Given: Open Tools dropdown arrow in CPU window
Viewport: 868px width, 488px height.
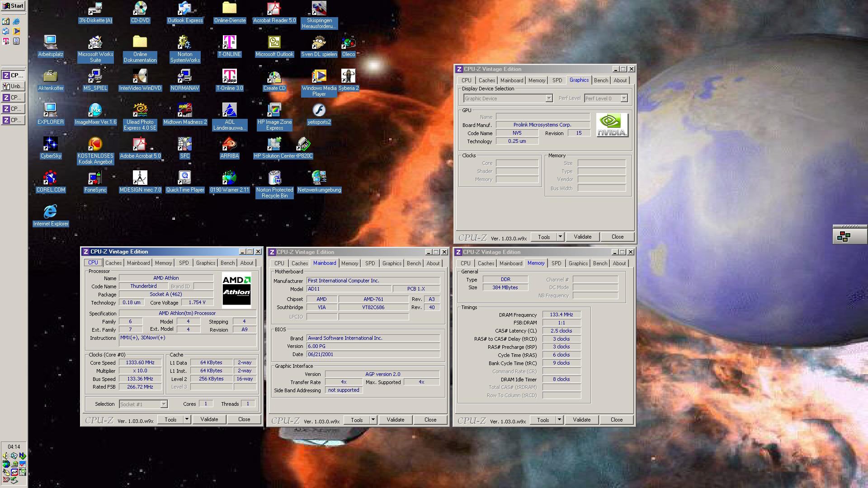Looking at the screenshot, I should (x=187, y=419).
